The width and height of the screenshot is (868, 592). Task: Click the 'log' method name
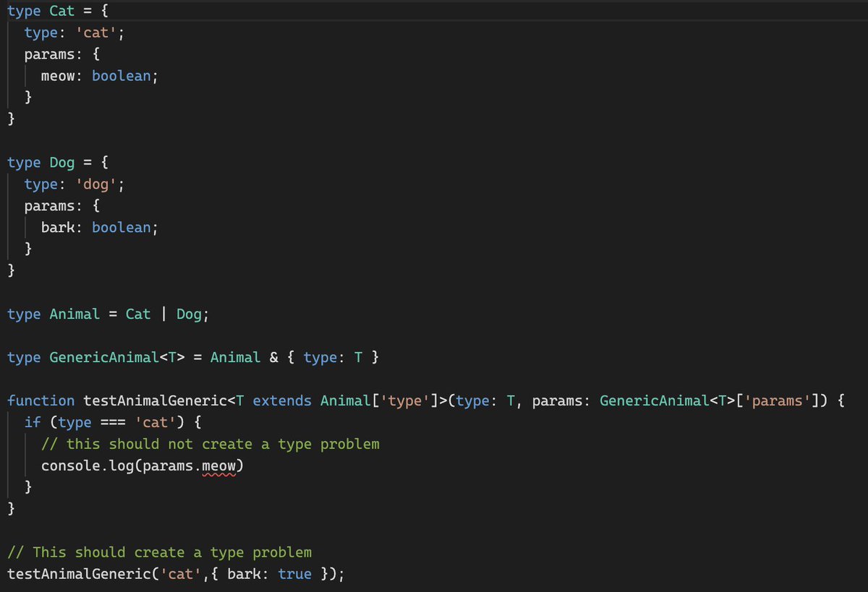122,466
